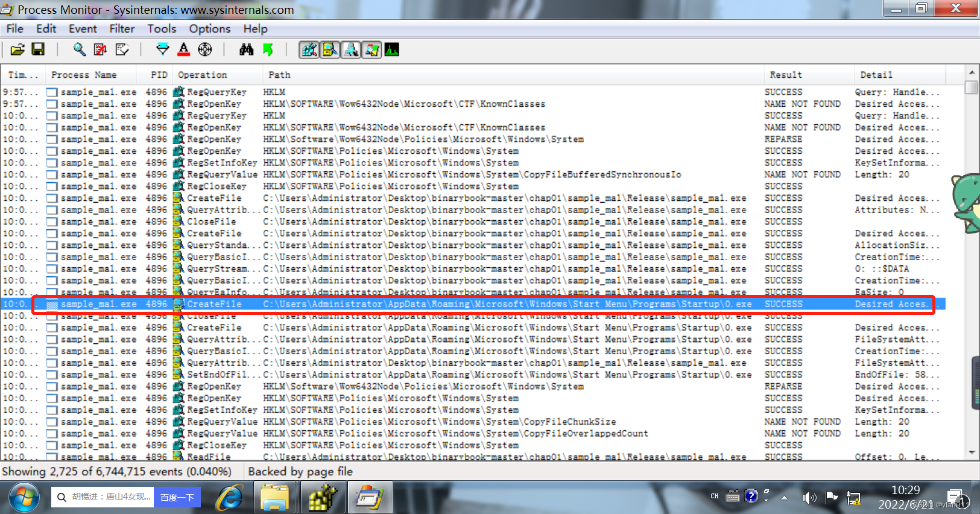The width and height of the screenshot is (980, 514).
Task: Select the CopyFileBufferedSynchronousIo RegQueryValue path
Action: (472, 174)
